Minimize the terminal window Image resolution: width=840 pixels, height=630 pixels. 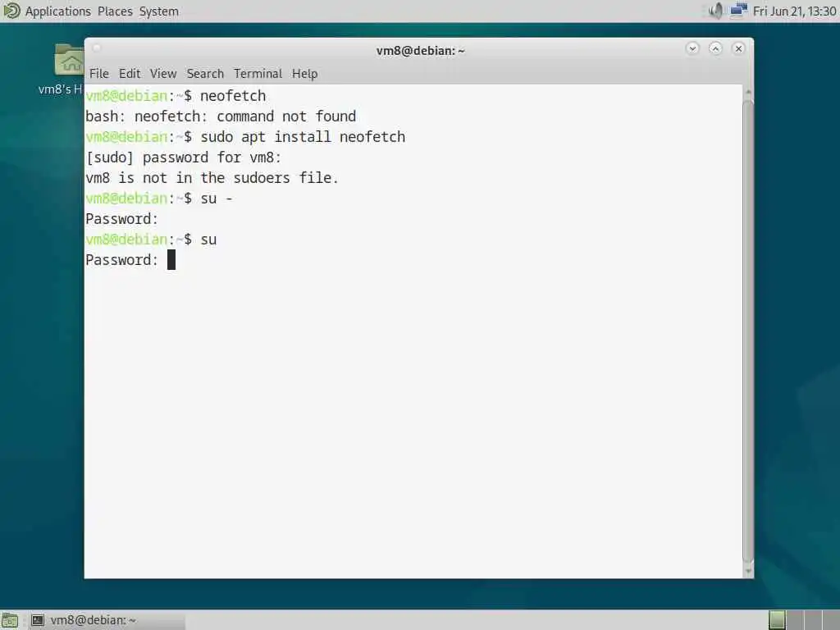click(x=692, y=48)
